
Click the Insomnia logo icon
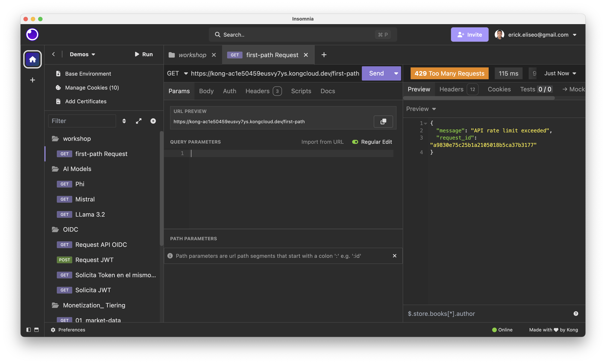coord(32,34)
